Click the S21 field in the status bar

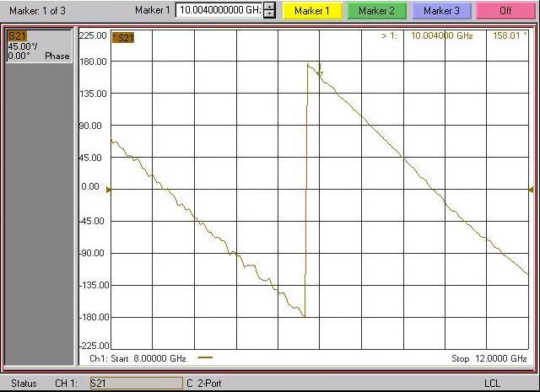coord(135,384)
